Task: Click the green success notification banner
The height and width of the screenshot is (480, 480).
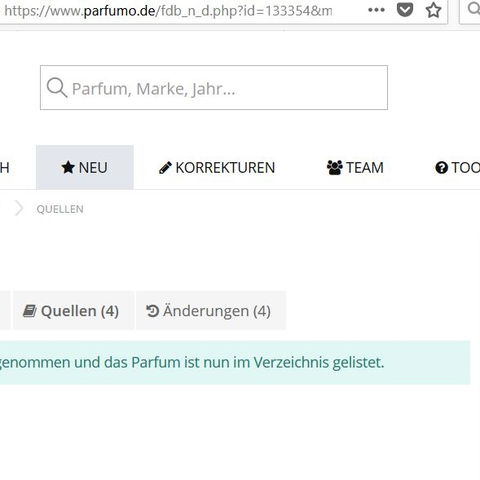Action: pos(235,363)
